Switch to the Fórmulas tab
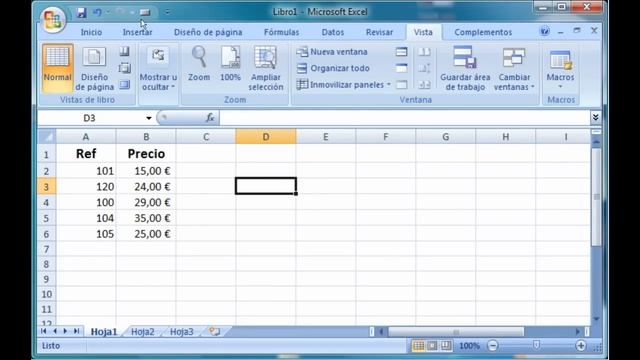Image resolution: width=640 pixels, height=360 pixels. (x=281, y=32)
